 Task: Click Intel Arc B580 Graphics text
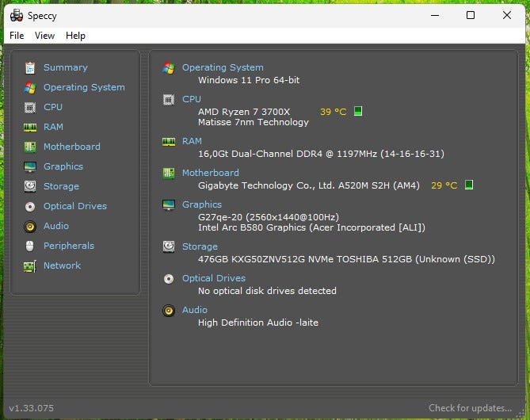pyautogui.click(x=311, y=227)
